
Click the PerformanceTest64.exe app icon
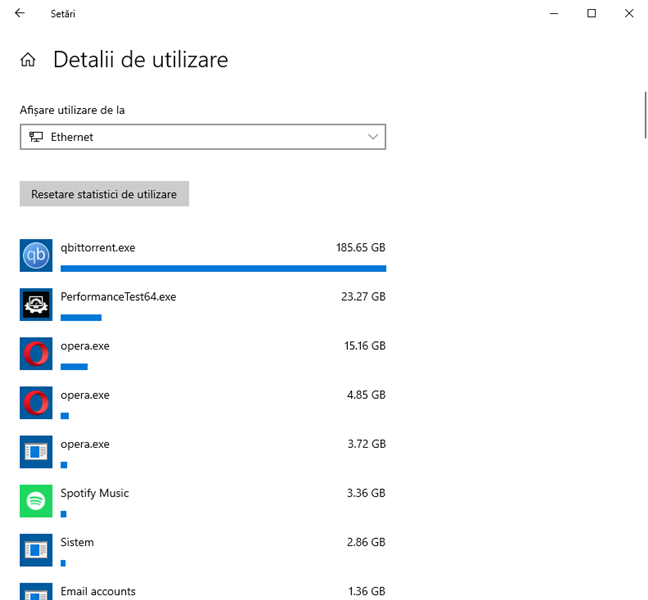click(36, 305)
